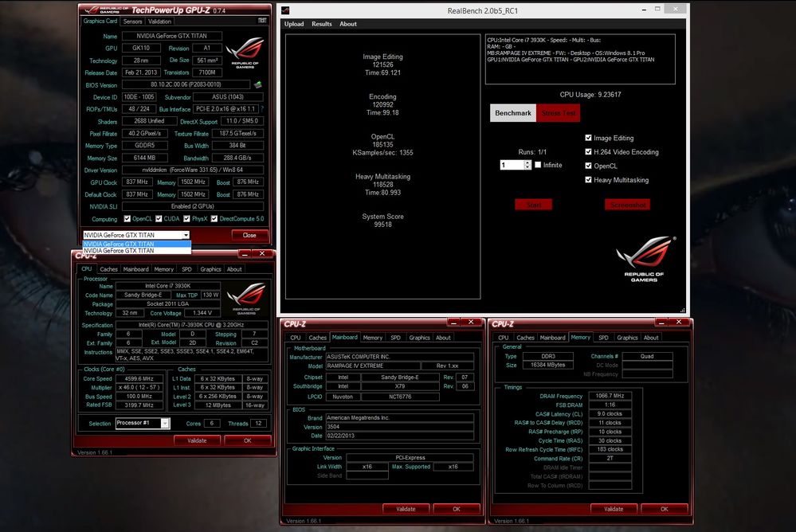Click the BIOS save chip icon in GPU-Z

(258, 84)
